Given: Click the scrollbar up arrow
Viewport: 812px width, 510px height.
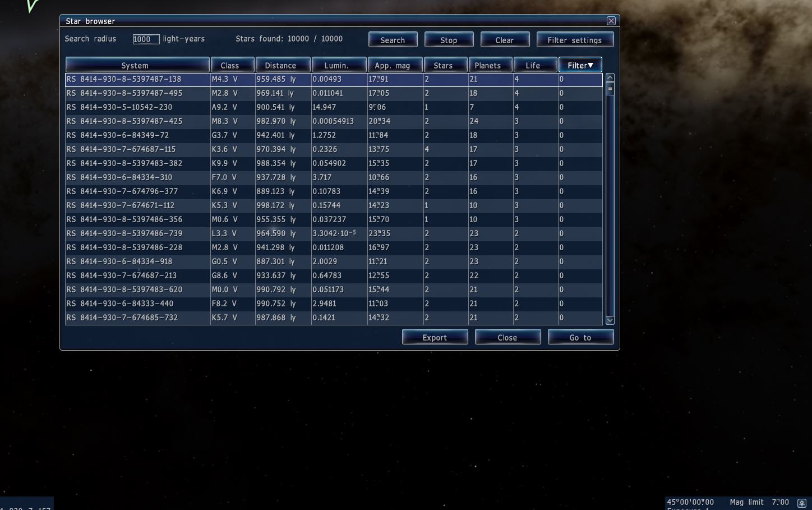Looking at the screenshot, I should 610,78.
